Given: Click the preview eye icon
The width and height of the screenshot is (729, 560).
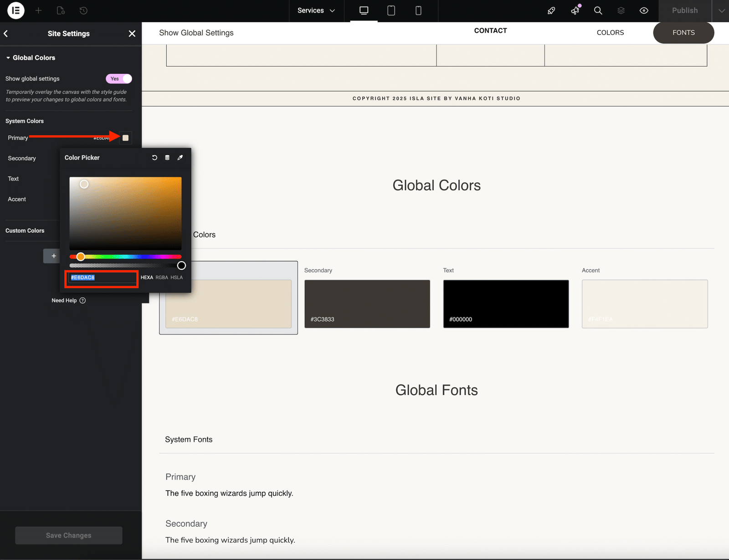Looking at the screenshot, I should [644, 10].
